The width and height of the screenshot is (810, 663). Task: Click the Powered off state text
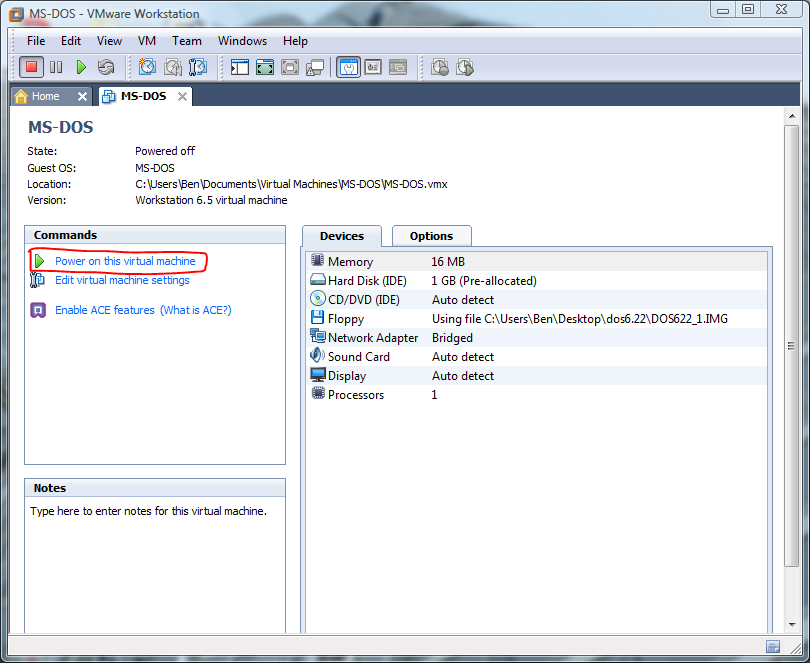(x=165, y=151)
